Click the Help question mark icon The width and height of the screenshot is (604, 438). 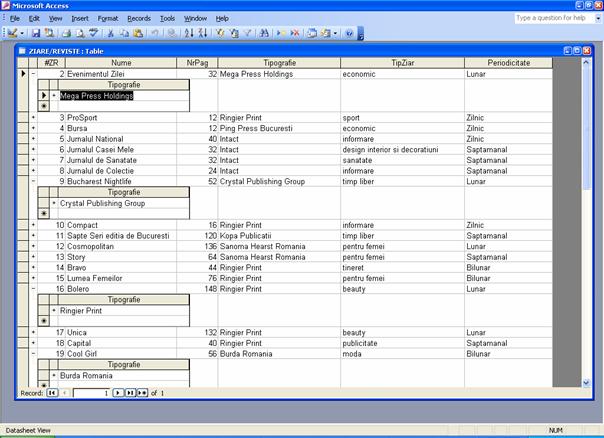pyautogui.click(x=349, y=33)
